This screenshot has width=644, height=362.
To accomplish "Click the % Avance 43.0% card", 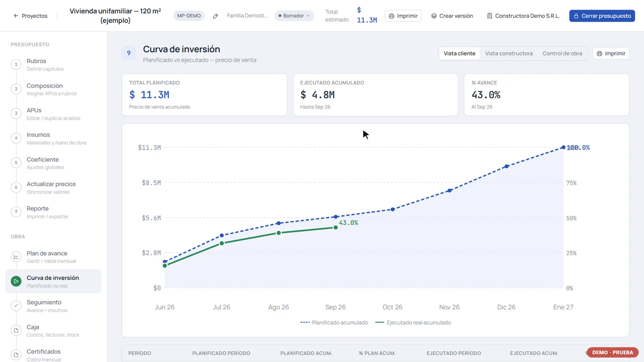I will (x=547, y=95).
